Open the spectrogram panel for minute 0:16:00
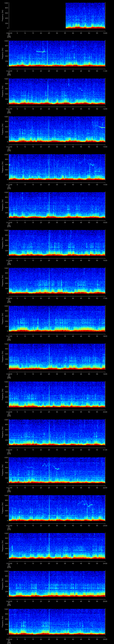Screen dimensions: 114x644 point(57,280)
